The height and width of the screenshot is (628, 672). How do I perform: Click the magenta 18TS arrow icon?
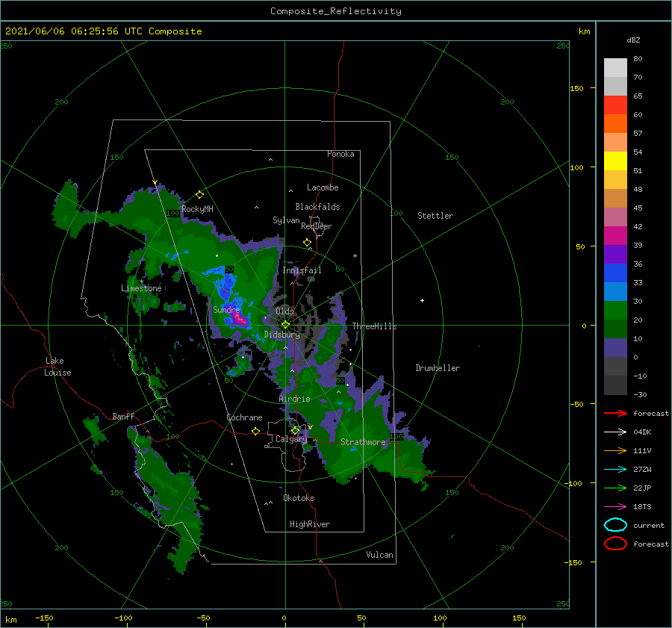point(615,507)
